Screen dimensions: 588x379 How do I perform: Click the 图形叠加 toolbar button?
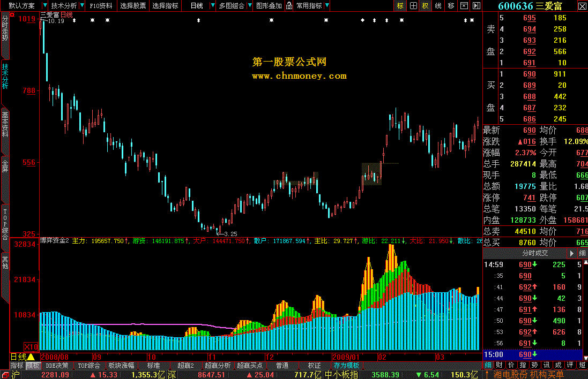pyautogui.click(x=269, y=5)
